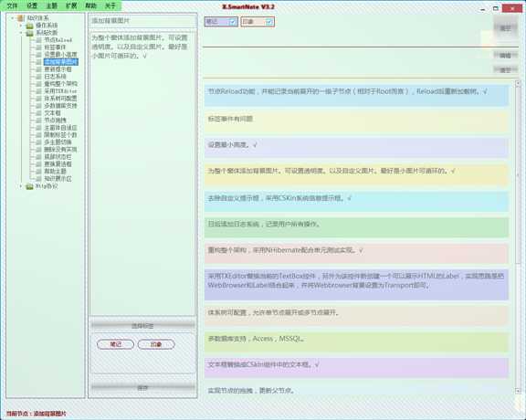Select the note card mentioning Access, MSSQL
The width and height of the screenshot is (526, 420).
(356, 342)
